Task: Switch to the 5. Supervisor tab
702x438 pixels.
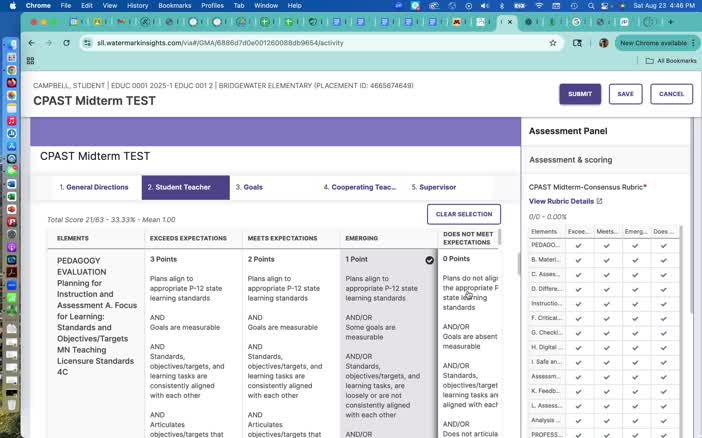Action: tap(434, 187)
